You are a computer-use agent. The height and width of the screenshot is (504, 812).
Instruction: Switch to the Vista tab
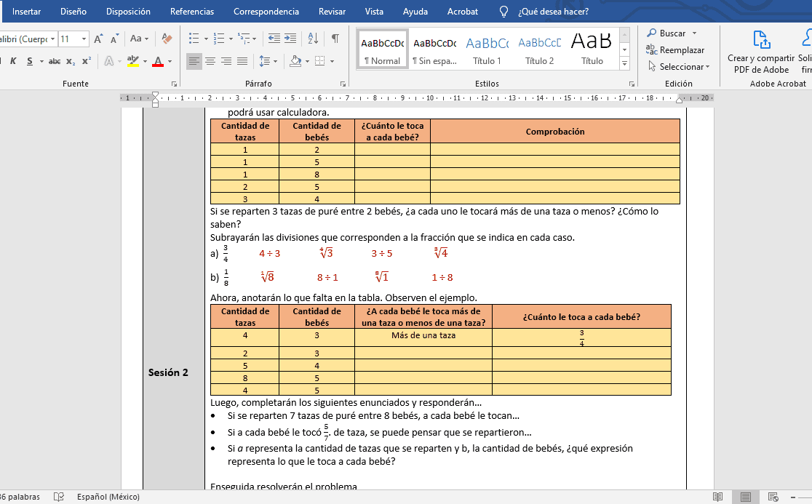(374, 12)
